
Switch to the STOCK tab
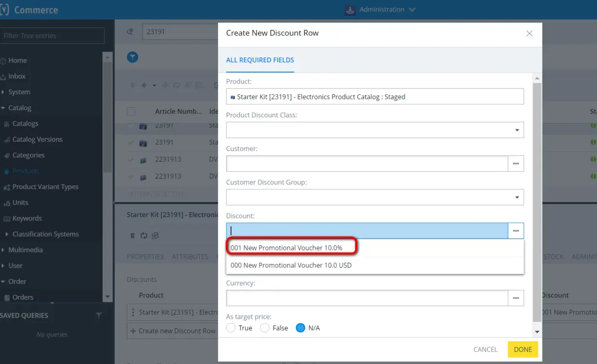(x=554, y=257)
